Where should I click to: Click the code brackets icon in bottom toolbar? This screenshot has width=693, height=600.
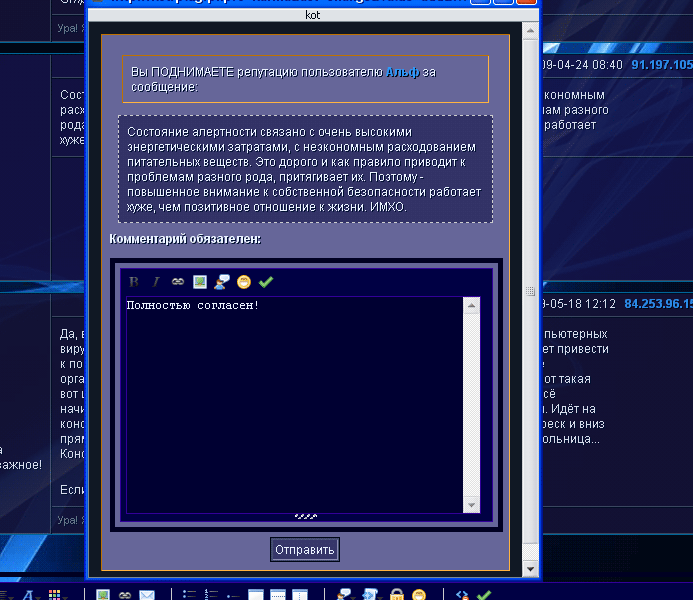point(461,594)
